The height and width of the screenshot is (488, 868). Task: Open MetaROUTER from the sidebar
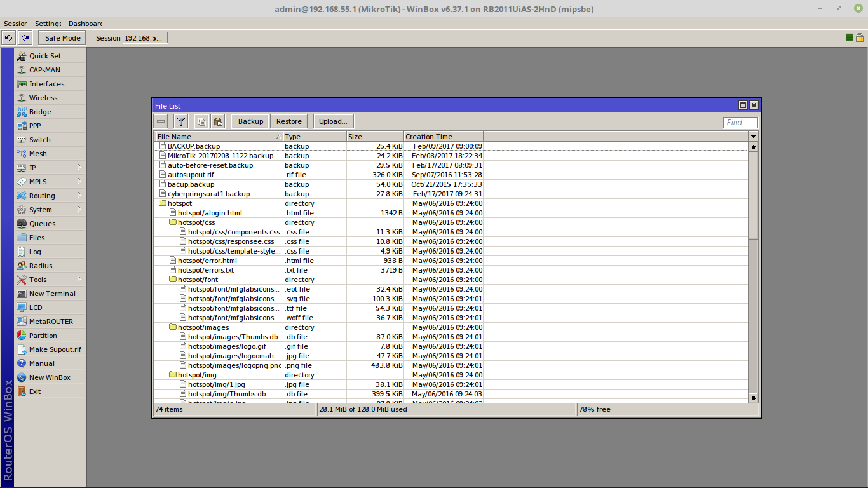(50, 322)
